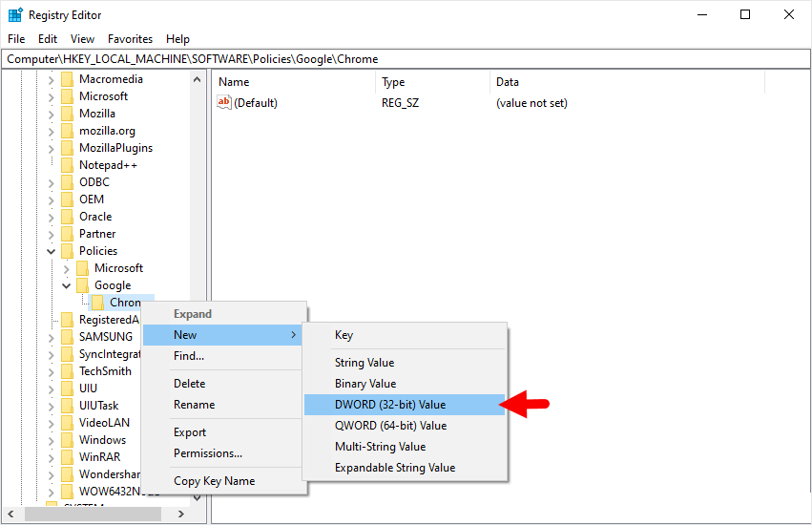Open the File menu
The height and width of the screenshot is (525, 812).
tap(16, 39)
